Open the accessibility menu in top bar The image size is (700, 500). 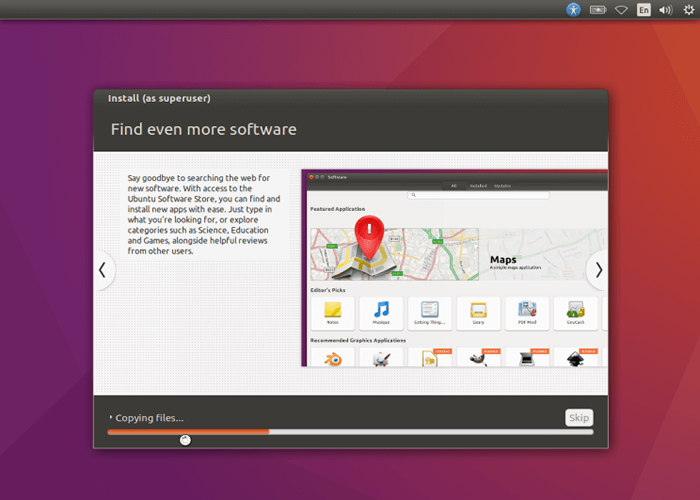coord(573,9)
